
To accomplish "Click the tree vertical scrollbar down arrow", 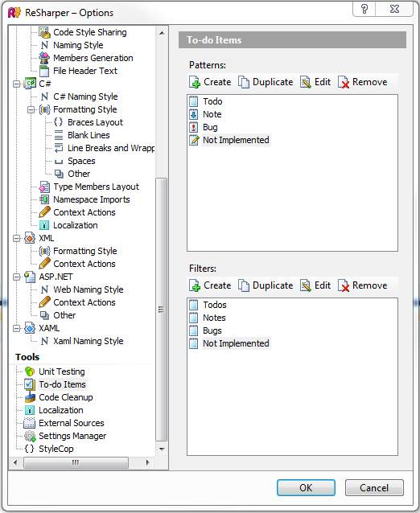I will (x=162, y=449).
